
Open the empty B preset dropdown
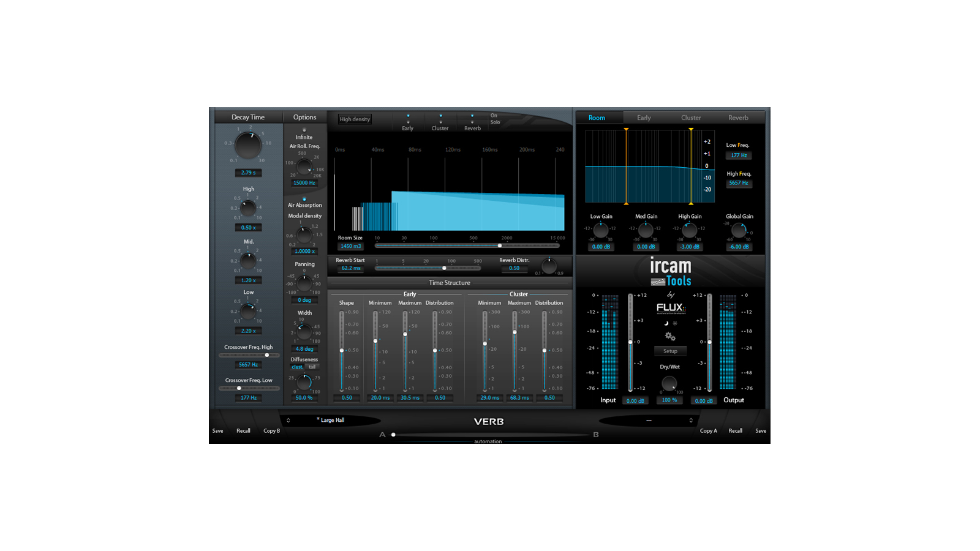[648, 420]
